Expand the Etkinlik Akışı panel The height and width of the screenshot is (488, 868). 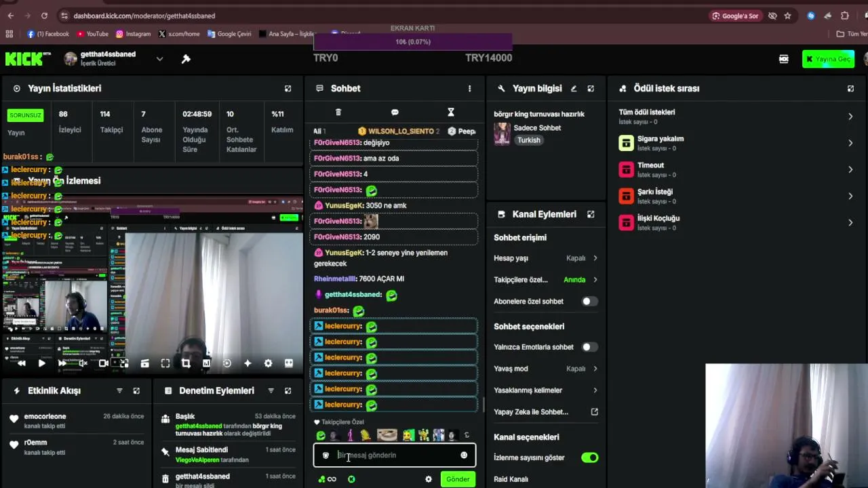click(x=136, y=390)
